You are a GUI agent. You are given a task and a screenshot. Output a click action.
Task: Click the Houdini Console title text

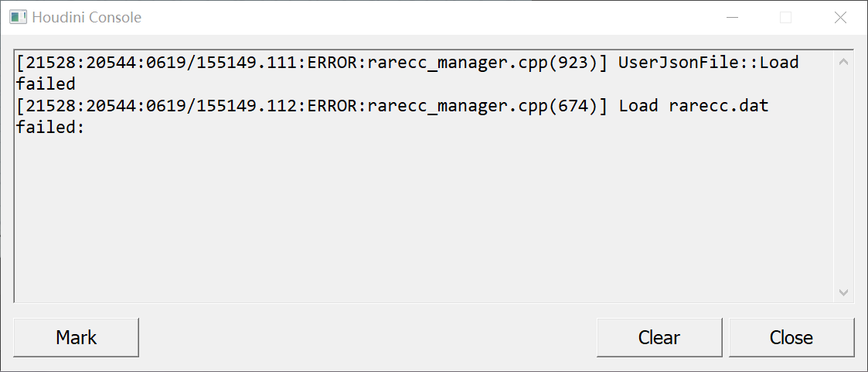[87, 18]
